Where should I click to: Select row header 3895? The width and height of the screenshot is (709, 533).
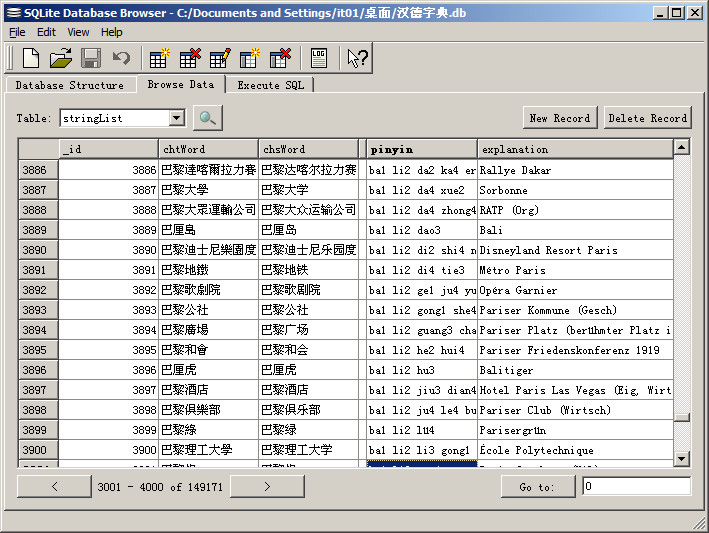[x=38, y=350]
